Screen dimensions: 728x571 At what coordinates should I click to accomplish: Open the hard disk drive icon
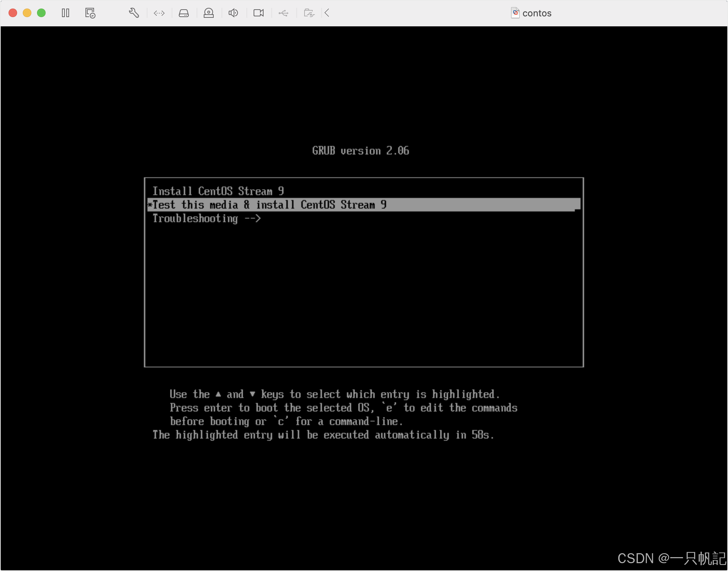pos(184,13)
